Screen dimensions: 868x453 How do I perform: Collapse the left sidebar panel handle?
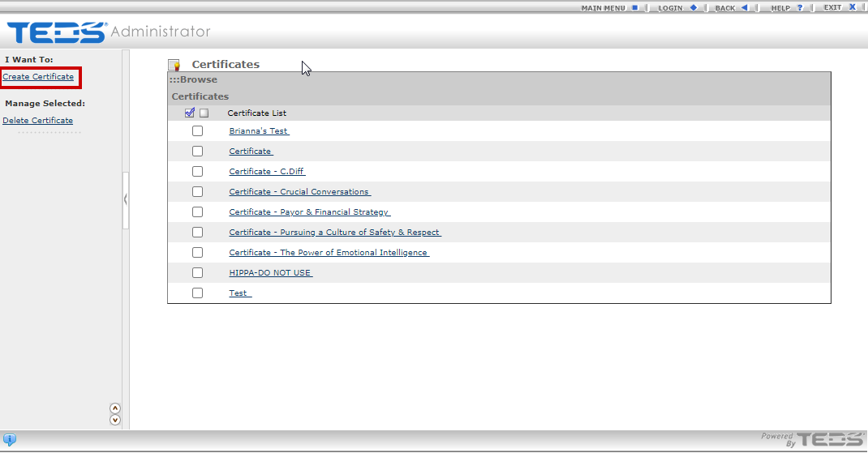[126, 199]
